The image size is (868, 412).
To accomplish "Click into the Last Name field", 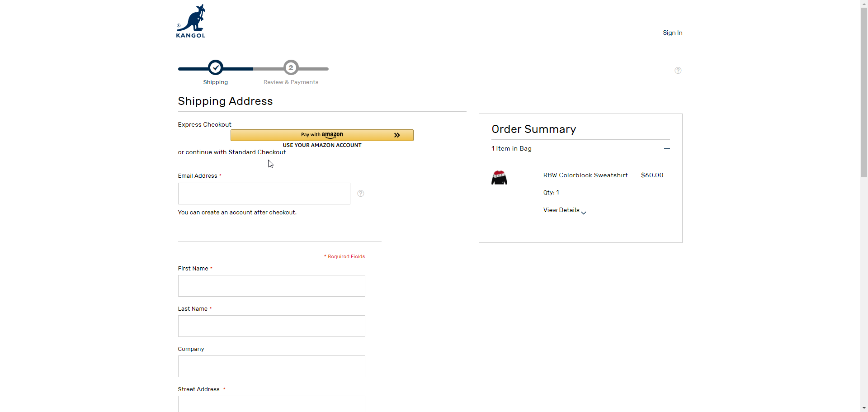I will [271, 326].
